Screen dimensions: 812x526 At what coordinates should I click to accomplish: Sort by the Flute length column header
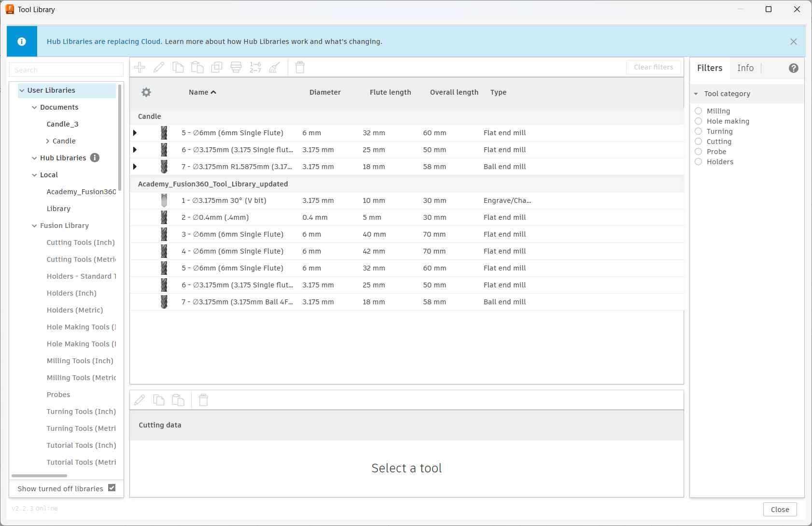(x=390, y=92)
